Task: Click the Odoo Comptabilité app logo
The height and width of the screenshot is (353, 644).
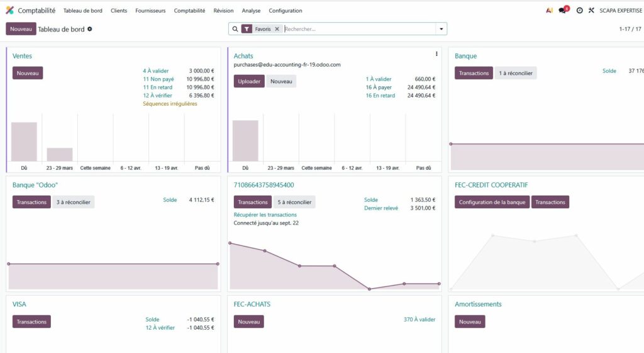Action: [9, 11]
